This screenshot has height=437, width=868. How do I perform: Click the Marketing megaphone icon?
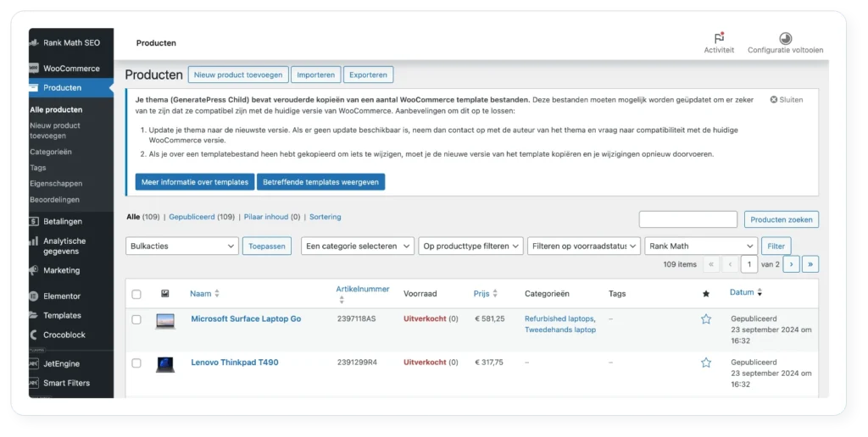coord(34,270)
